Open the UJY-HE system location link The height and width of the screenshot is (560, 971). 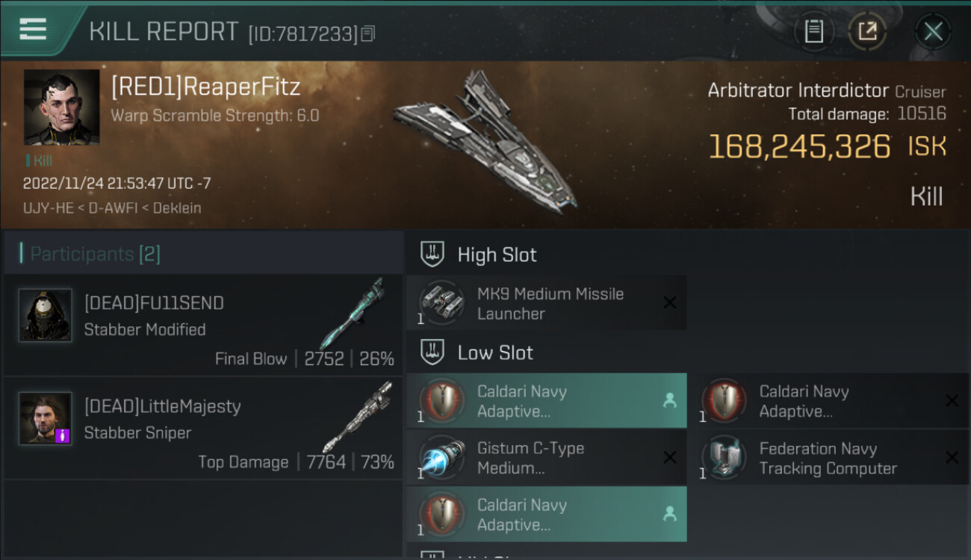(47, 208)
